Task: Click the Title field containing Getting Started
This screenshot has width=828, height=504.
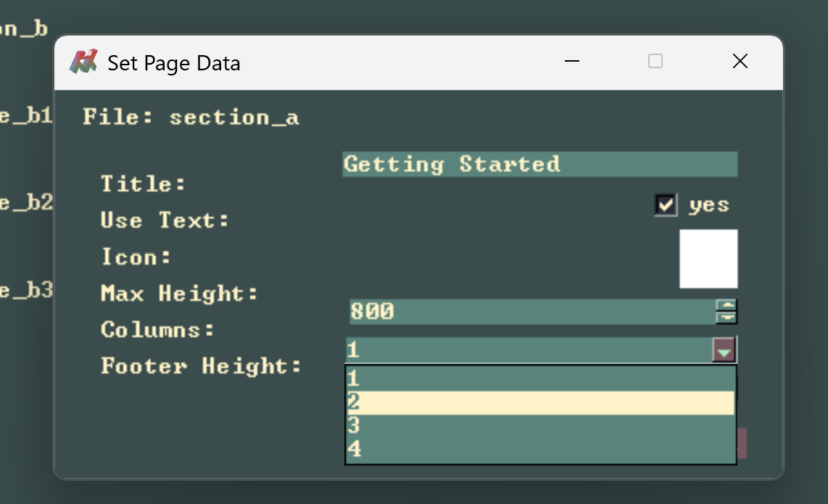Action: click(x=539, y=165)
